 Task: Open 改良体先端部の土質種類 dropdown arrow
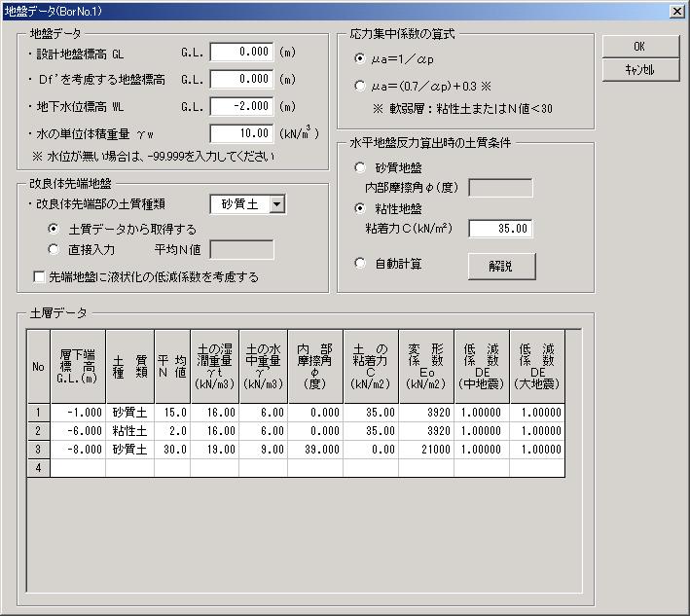pyautogui.click(x=277, y=204)
